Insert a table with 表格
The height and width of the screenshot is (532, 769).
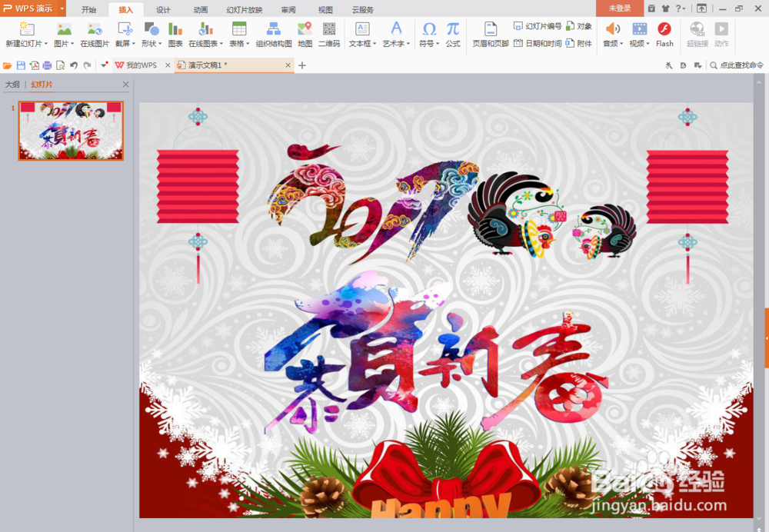pos(239,29)
